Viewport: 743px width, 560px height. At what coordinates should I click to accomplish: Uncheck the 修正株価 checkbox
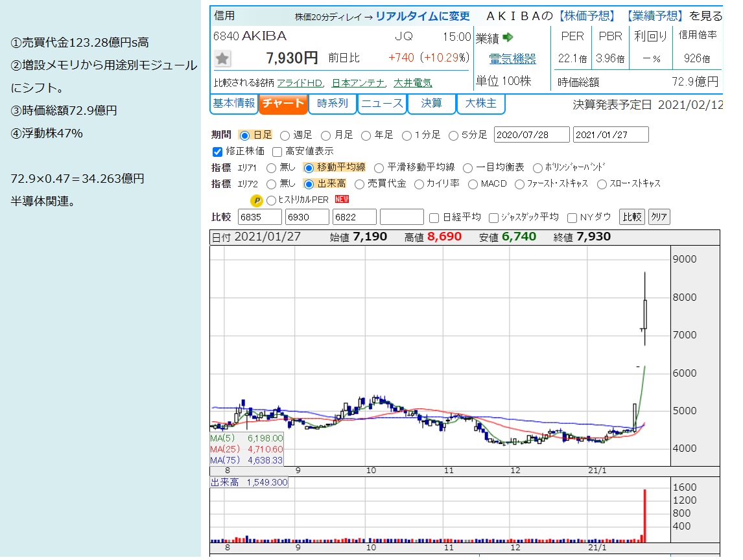coord(217,152)
